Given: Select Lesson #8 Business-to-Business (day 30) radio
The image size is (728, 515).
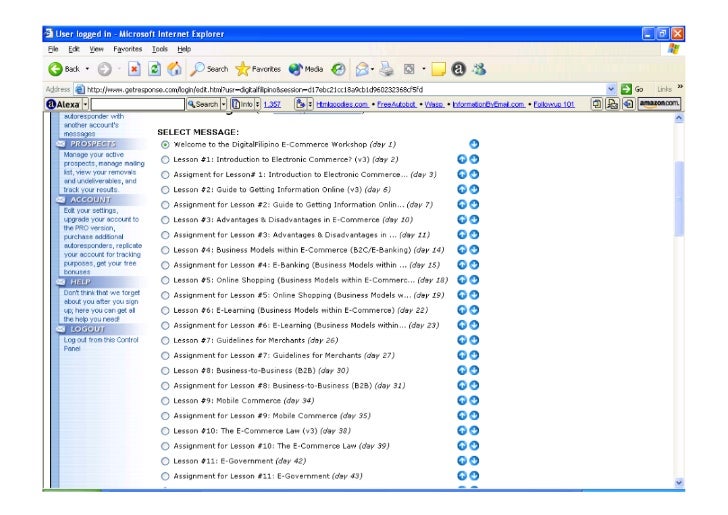Looking at the screenshot, I should point(165,370).
